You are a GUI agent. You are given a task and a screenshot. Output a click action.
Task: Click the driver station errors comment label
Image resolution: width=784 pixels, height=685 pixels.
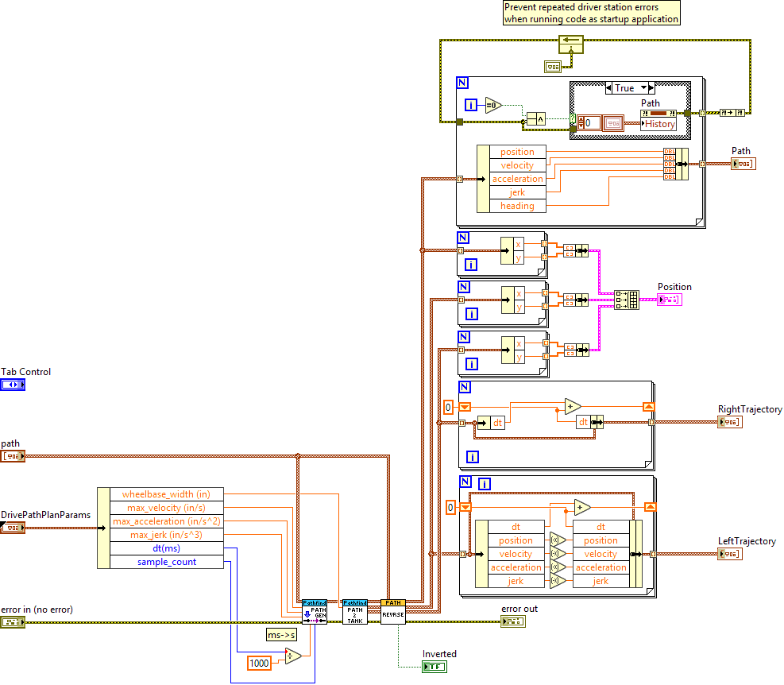pos(590,12)
